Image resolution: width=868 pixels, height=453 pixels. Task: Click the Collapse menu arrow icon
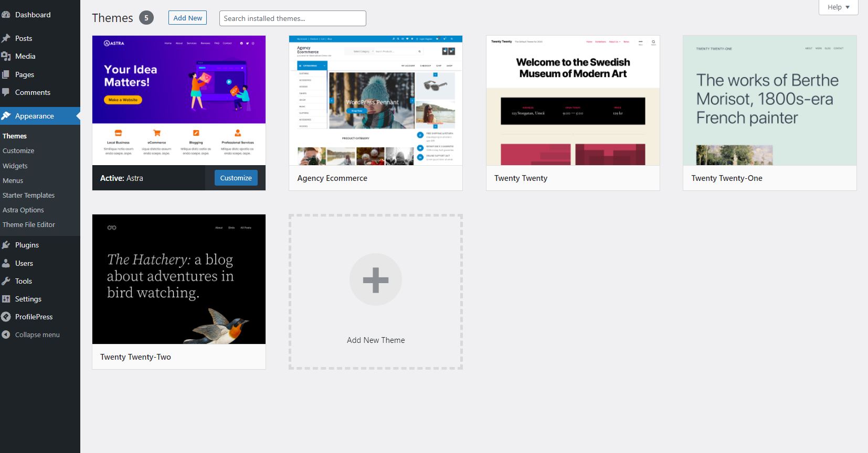pyautogui.click(x=6, y=335)
